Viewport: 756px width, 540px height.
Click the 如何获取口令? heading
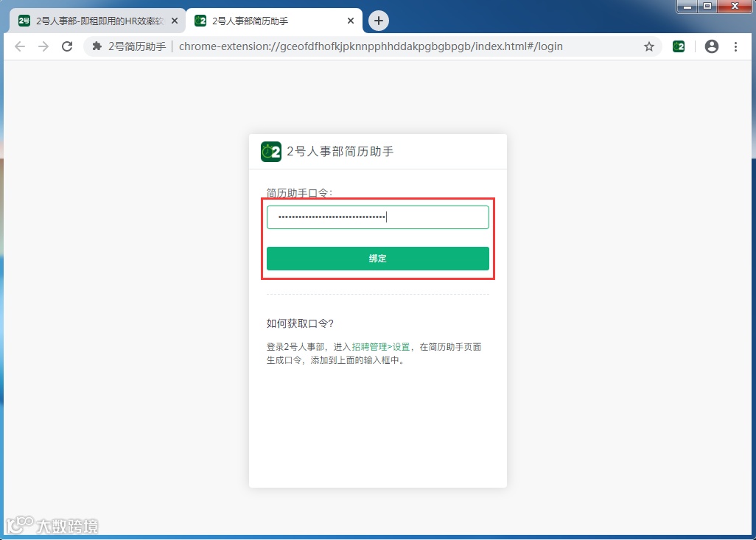[x=300, y=323]
